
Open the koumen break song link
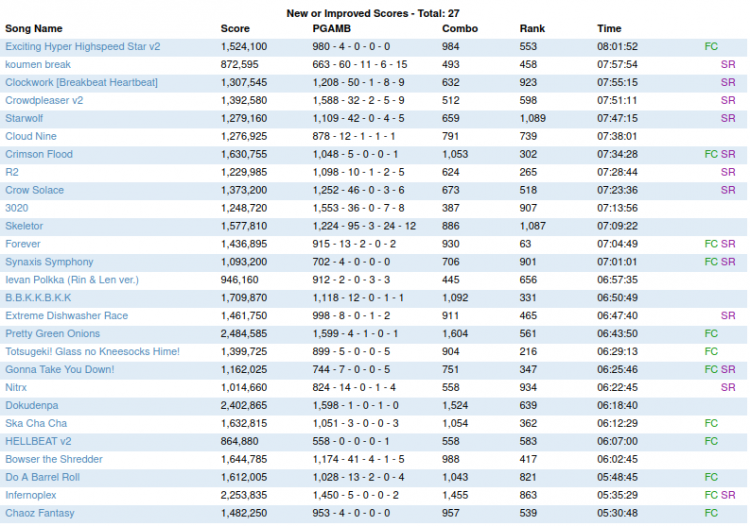point(38,65)
